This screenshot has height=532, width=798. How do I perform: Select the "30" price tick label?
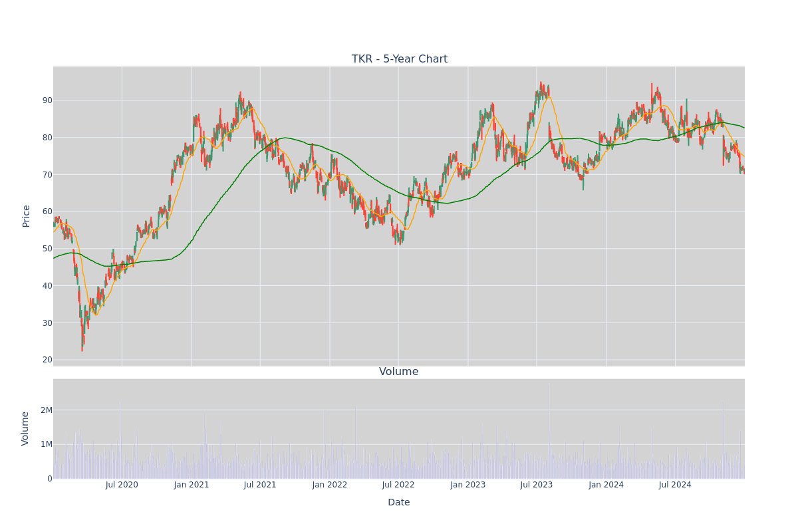[48, 323]
